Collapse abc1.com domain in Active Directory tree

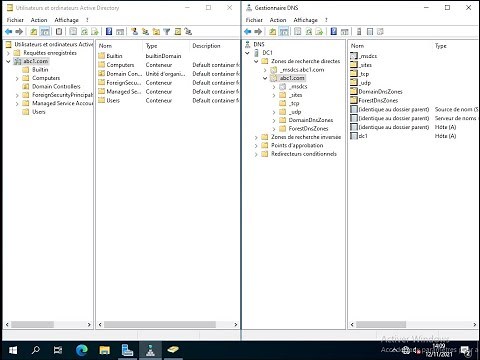8,61
